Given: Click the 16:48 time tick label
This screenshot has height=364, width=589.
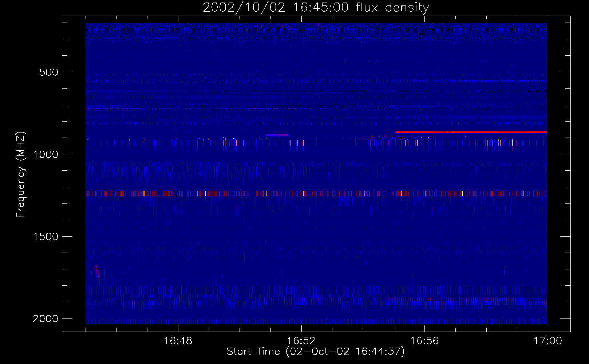Looking at the screenshot, I should point(178,341).
